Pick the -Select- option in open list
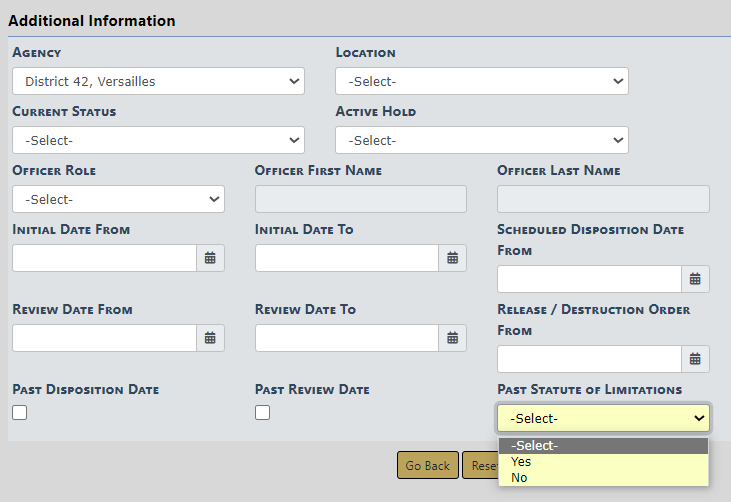 click(x=602, y=446)
